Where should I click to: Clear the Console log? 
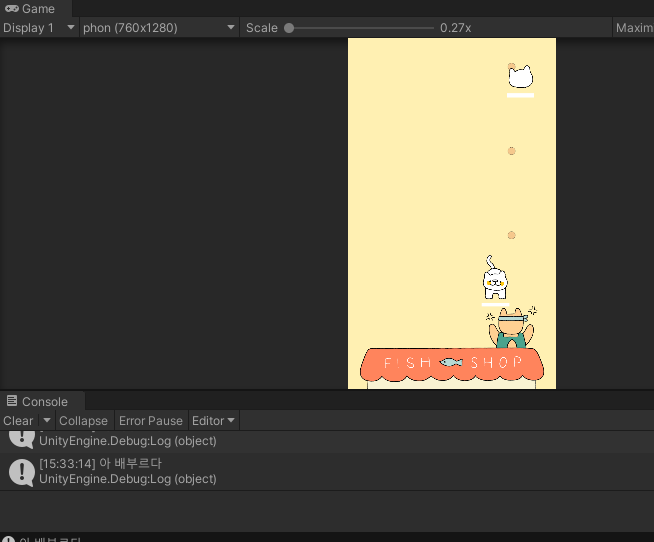coord(18,421)
